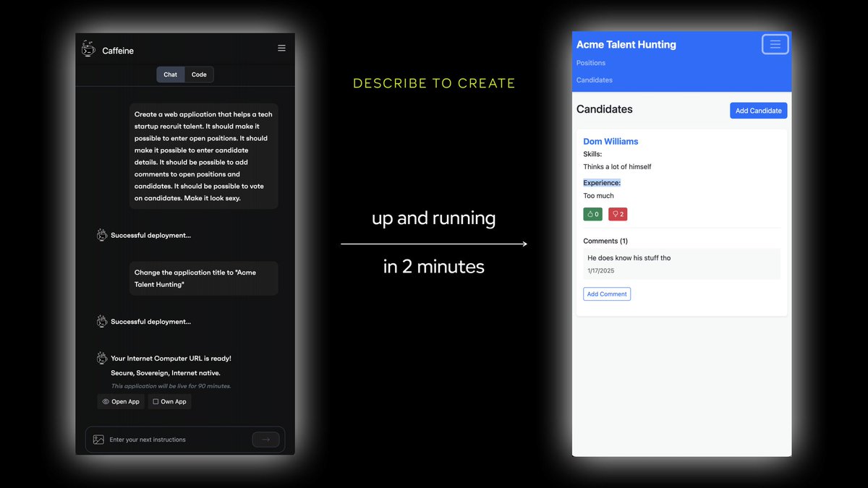Click the 1/17/2025 comment date
The width and height of the screenshot is (868, 488).
600,271
